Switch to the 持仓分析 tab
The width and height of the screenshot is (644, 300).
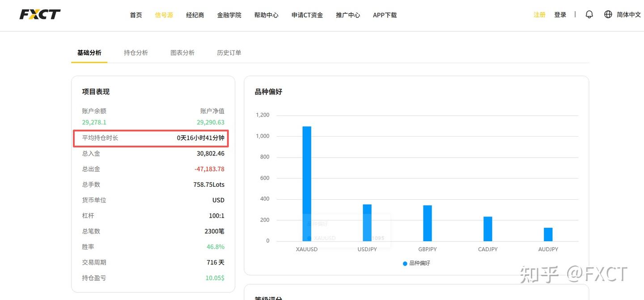tap(136, 52)
